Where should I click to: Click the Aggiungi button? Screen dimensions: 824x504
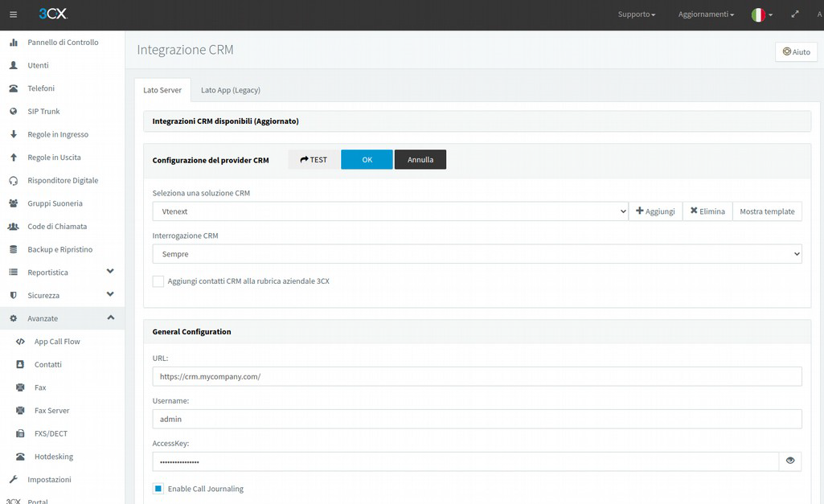[655, 211]
